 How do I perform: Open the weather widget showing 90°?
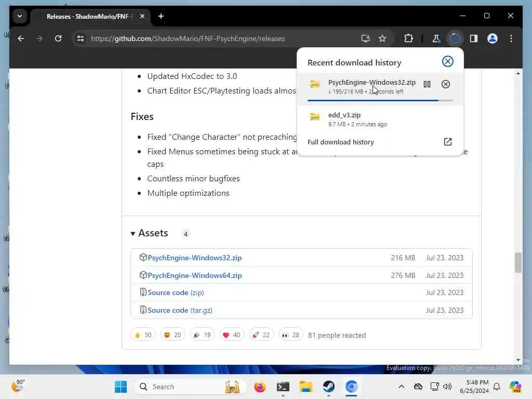[x=18, y=386]
